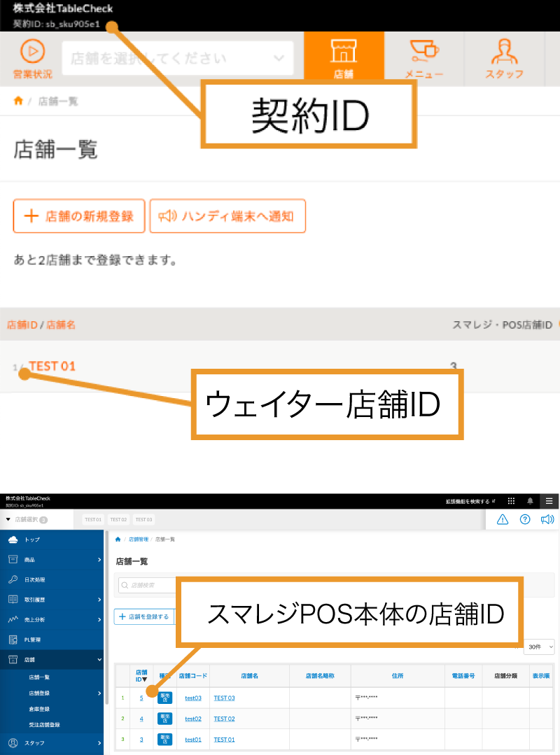The height and width of the screenshot is (755, 560).
Task: Open the TEST 01 store entry
Action: 52,367
